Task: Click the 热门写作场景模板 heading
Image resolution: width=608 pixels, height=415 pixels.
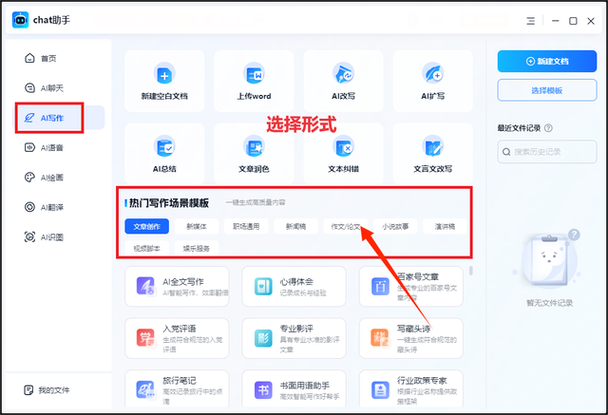Action: pos(169,203)
